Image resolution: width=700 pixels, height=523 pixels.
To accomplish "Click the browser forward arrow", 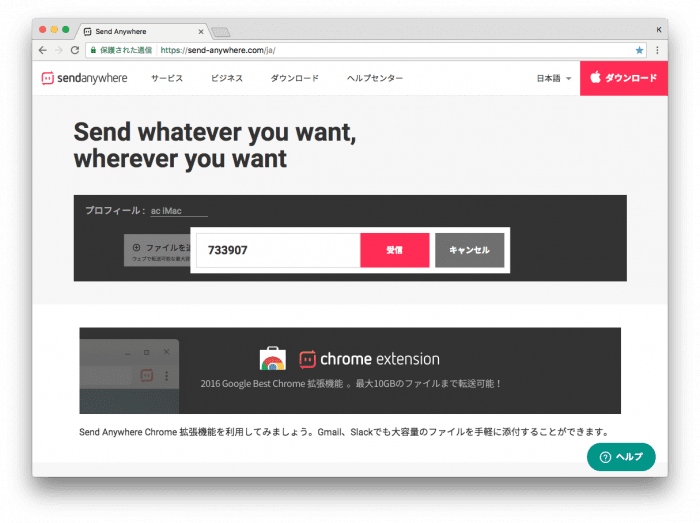I will 59,50.
